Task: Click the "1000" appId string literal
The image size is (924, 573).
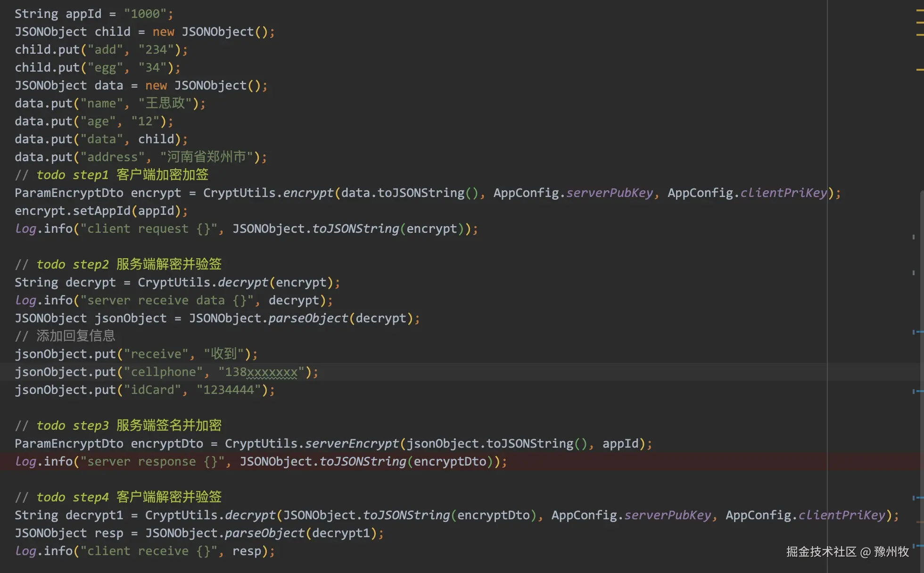Action: point(145,14)
